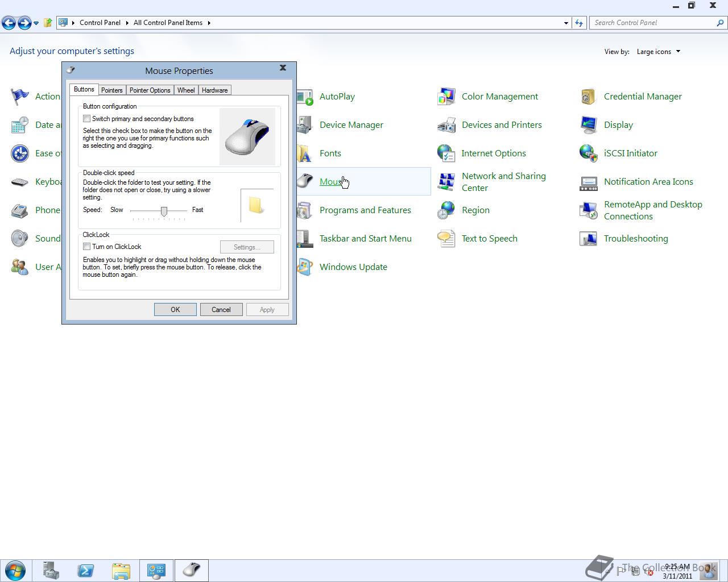This screenshot has width=728, height=582.
Task: Expand breadcrumb arrow after Control Panel
Action: (127, 23)
